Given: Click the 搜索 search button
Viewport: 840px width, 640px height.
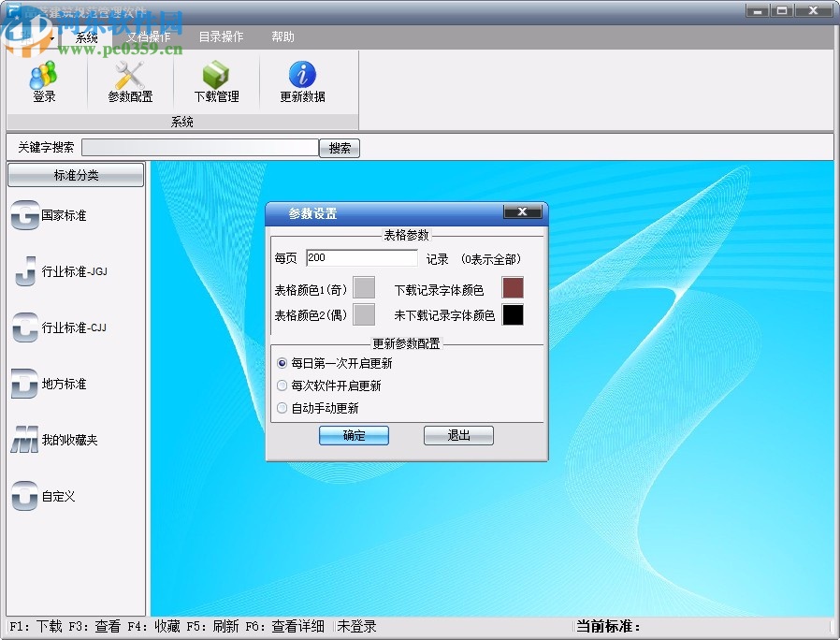Looking at the screenshot, I should (x=340, y=148).
